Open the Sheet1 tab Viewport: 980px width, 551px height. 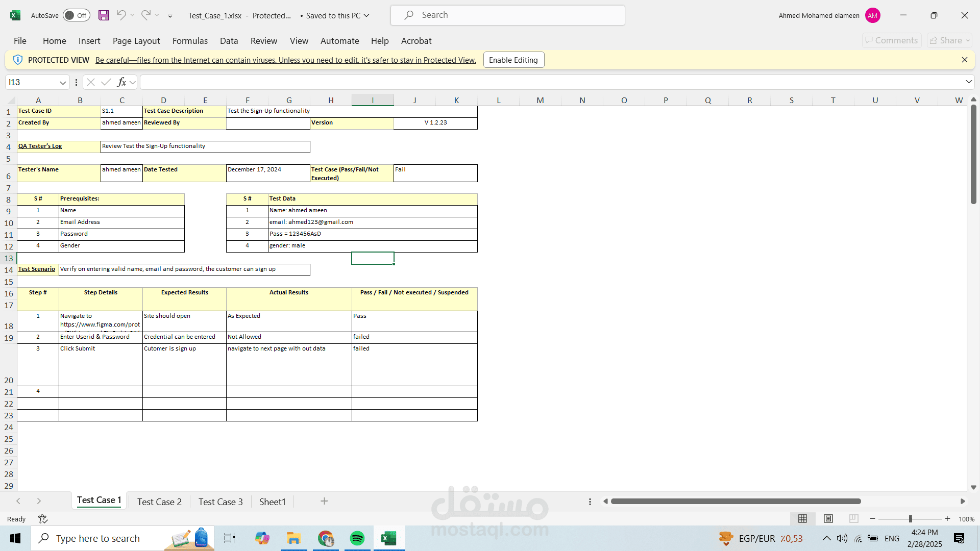click(273, 502)
